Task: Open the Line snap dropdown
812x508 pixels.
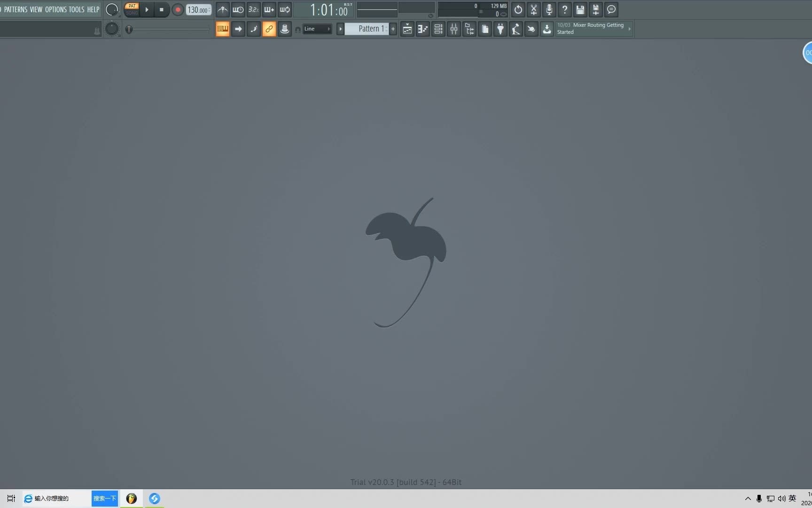Action: tap(317, 29)
